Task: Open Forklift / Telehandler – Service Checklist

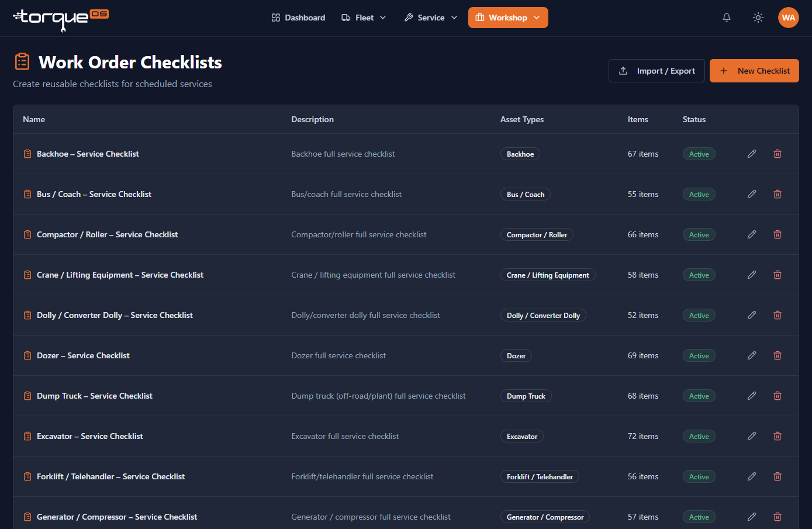Action: click(x=110, y=476)
